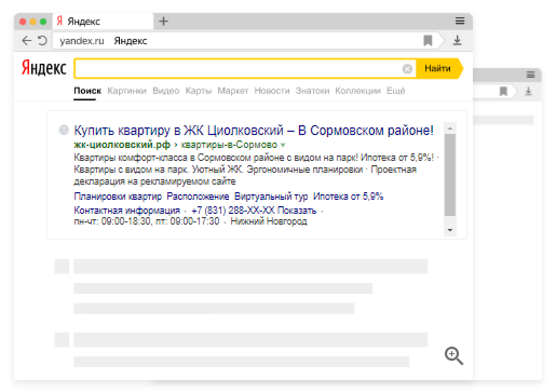The height and width of the screenshot is (392, 556).
Task: Click the квартиры-в-Сормово path link
Action: (x=229, y=145)
